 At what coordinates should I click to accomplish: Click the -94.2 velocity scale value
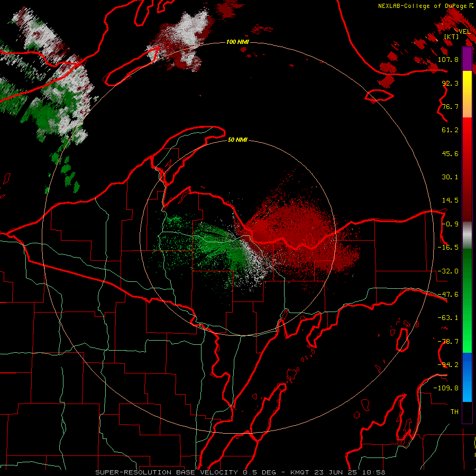pos(448,365)
